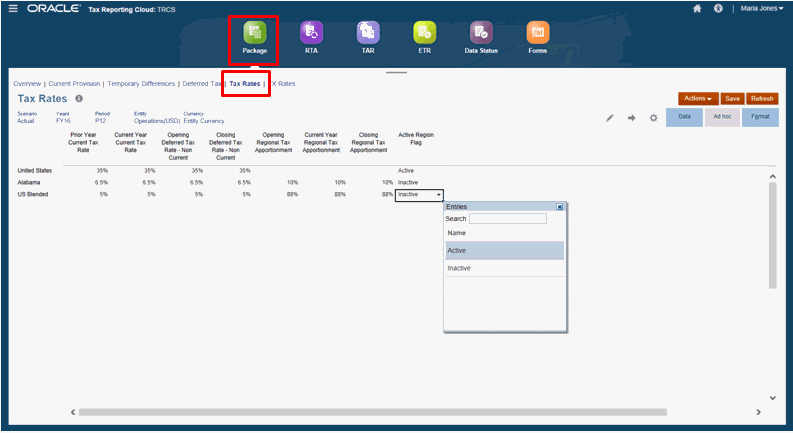Image resolution: width=793 pixels, height=433 pixels.
Task: Click the Operations(USD) entity value
Action: tap(157, 121)
